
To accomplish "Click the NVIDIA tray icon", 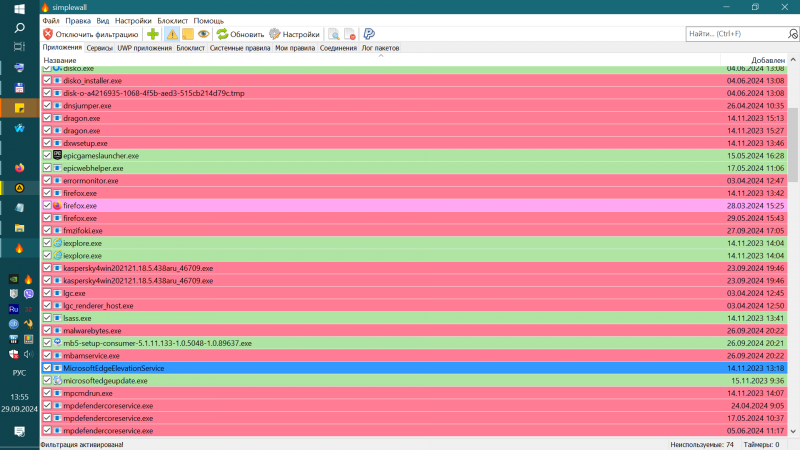I will (x=14, y=279).
